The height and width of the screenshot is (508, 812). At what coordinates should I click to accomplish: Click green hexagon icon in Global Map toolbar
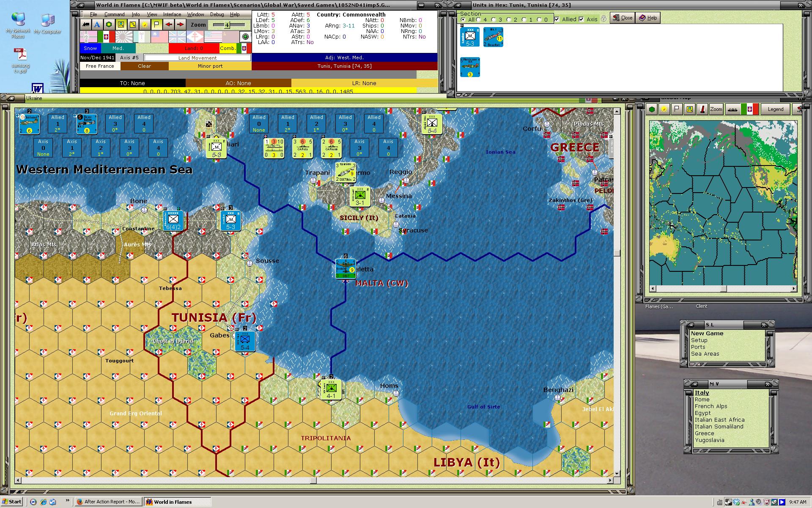coord(652,109)
